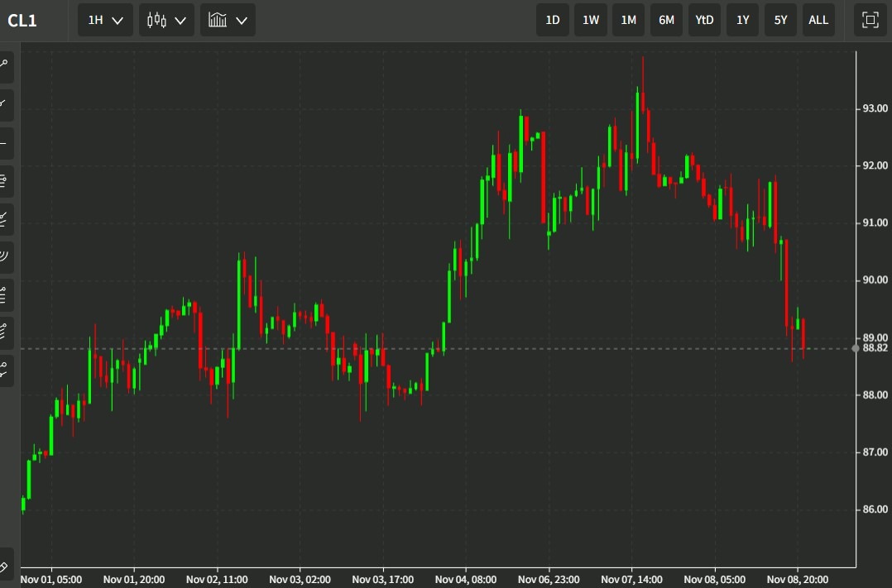Click the 91.00 price axis label

click(x=875, y=222)
